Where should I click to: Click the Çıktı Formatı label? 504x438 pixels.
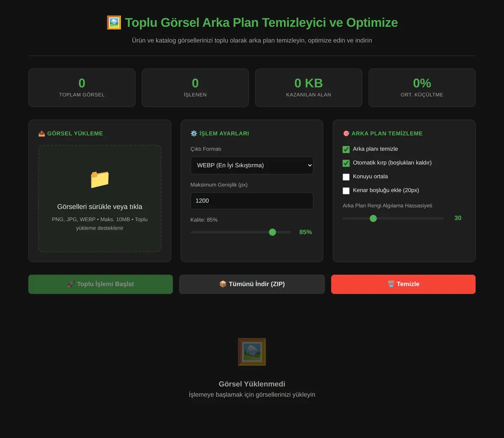tap(206, 149)
